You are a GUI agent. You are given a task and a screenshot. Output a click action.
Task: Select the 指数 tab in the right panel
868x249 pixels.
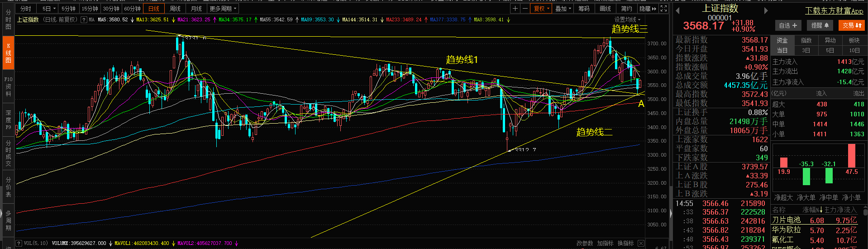coord(806,40)
